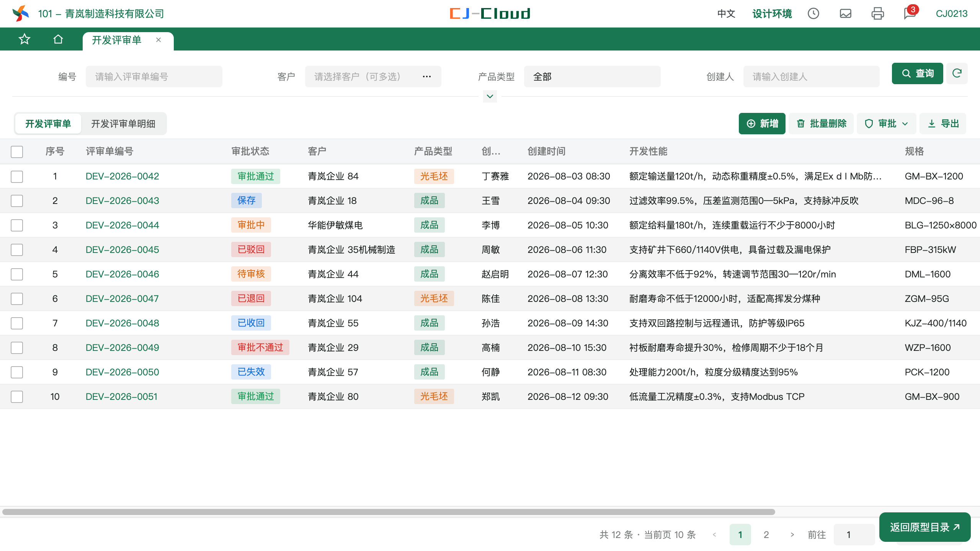Go to page 2

pyautogui.click(x=766, y=535)
